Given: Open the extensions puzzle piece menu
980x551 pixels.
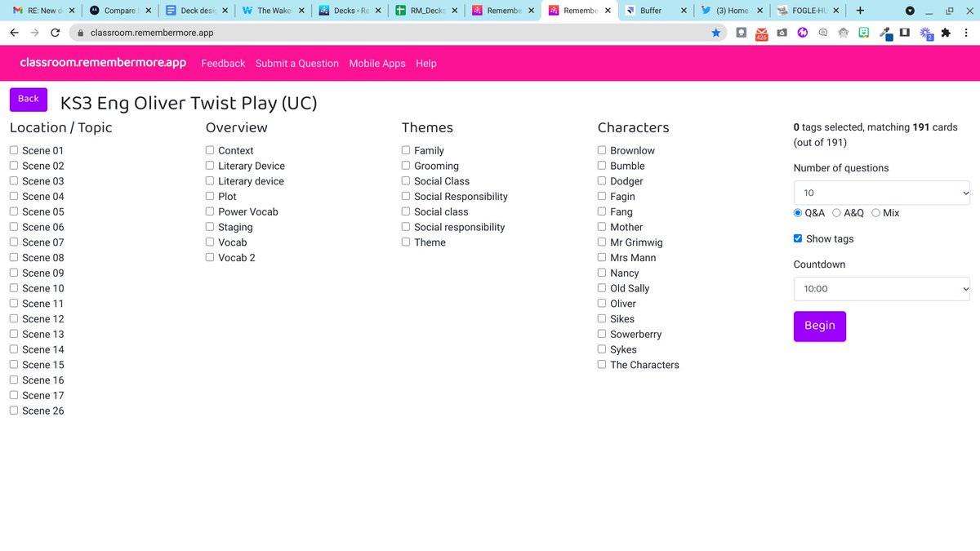Looking at the screenshot, I should (947, 32).
